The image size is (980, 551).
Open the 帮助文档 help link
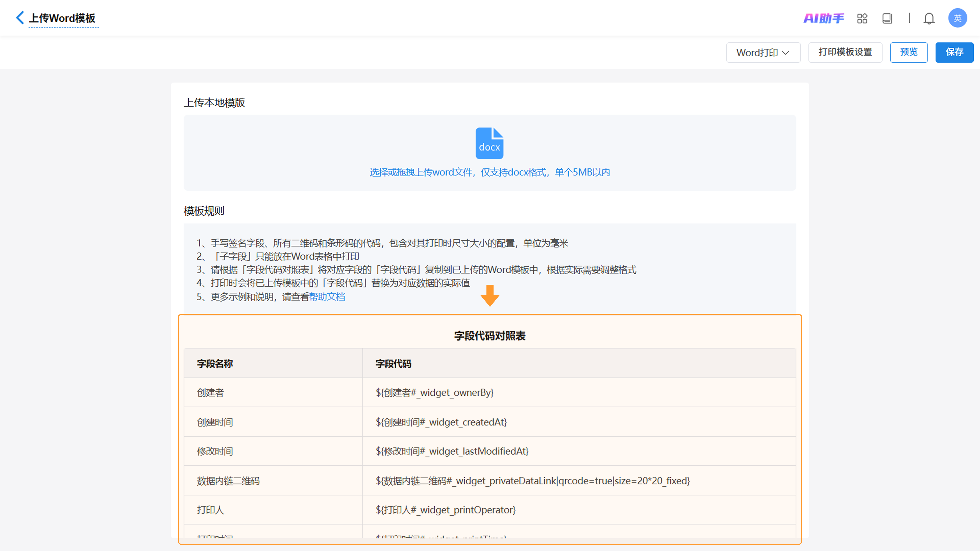click(327, 297)
